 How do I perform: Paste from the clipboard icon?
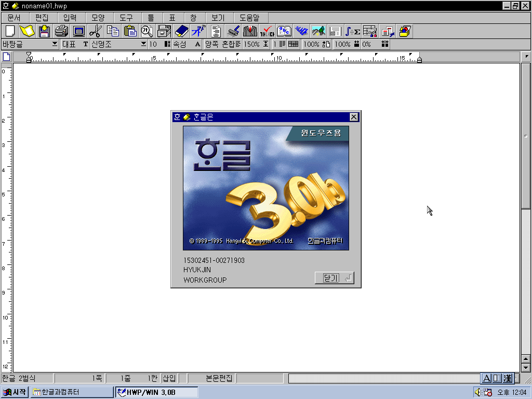[x=130, y=31]
